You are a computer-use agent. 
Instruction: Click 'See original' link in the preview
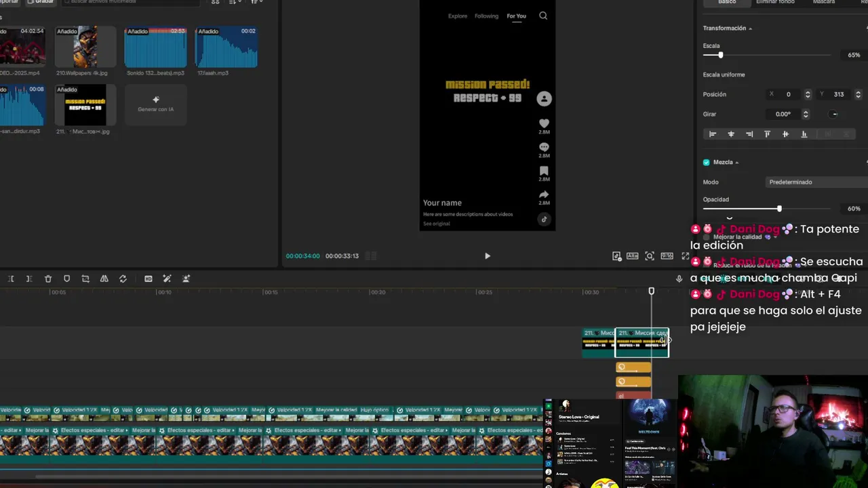coord(436,224)
